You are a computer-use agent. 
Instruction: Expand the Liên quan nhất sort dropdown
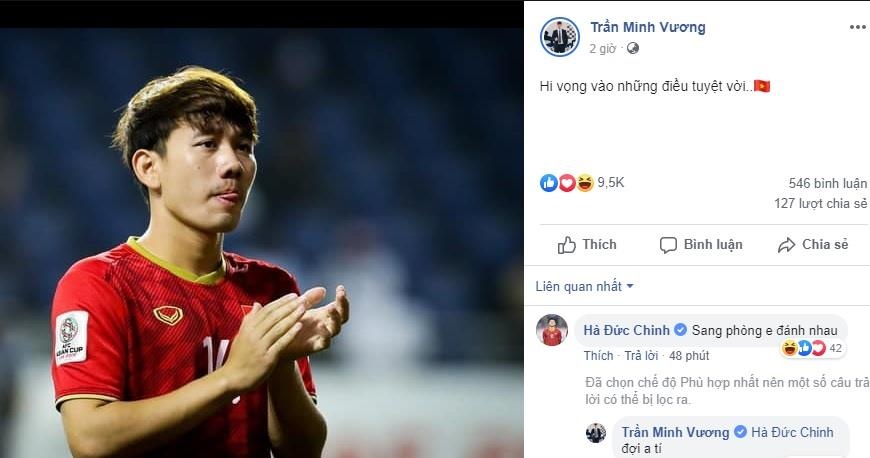pyautogui.click(x=585, y=287)
